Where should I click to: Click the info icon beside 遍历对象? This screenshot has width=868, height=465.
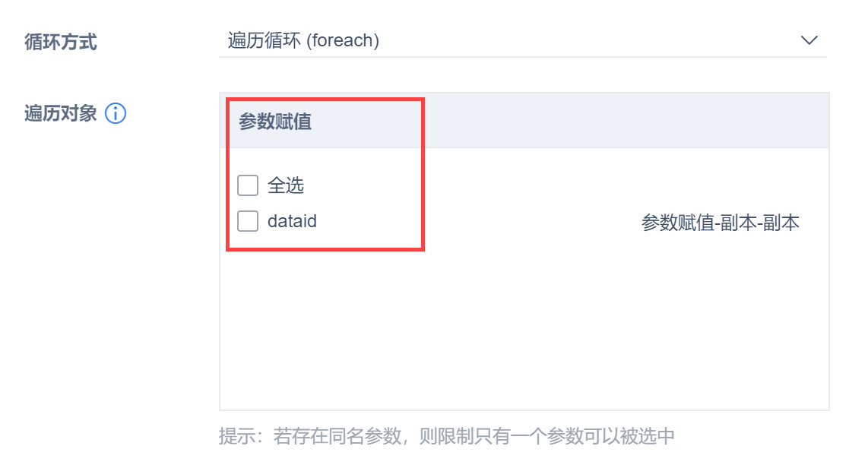click(x=116, y=114)
